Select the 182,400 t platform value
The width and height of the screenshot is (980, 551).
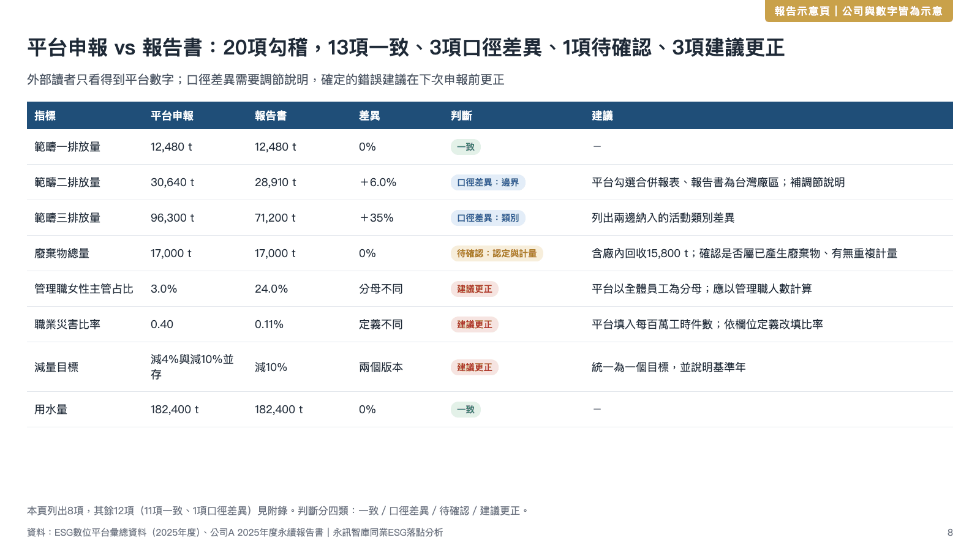pyautogui.click(x=175, y=410)
